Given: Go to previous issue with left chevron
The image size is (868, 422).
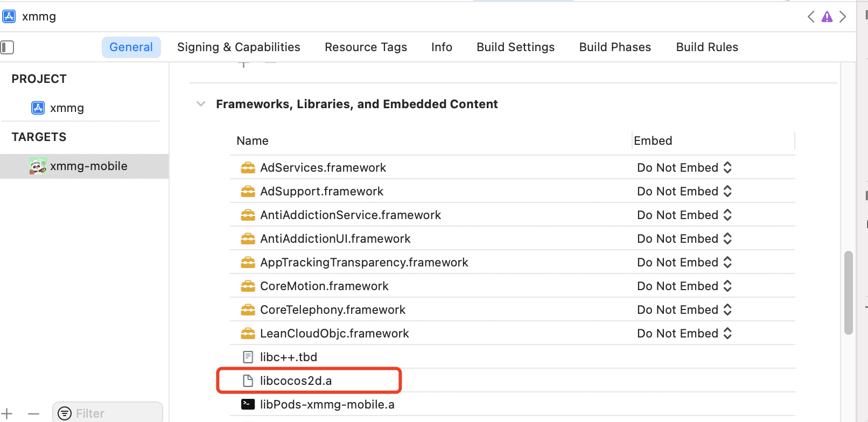Looking at the screenshot, I should [x=811, y=17].
